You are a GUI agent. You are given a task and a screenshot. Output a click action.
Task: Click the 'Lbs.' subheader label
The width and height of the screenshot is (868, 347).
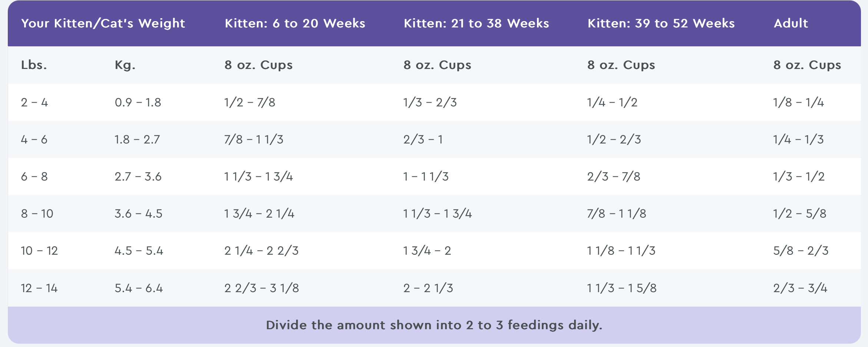(34, 65)
